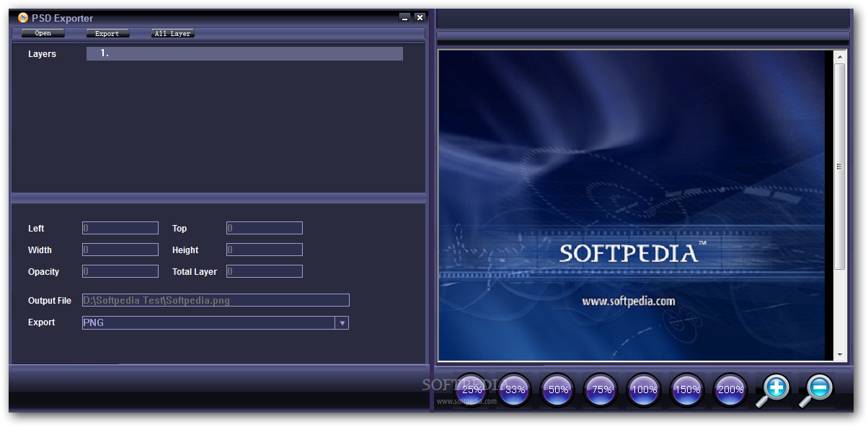Zoom in with the magnifier plus icon
Screen dimensions: 868x427
point(774,390)
